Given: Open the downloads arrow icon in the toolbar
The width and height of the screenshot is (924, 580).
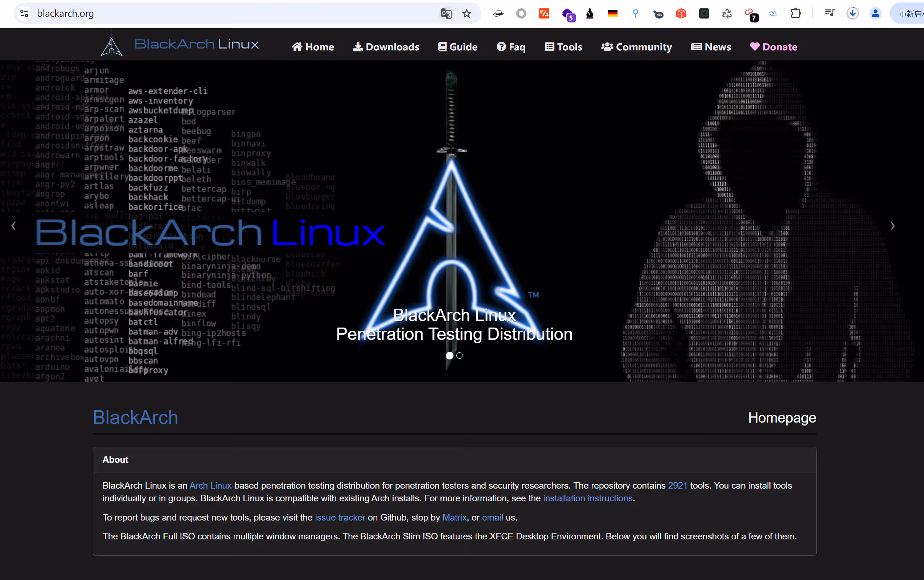Looking at the screenshot, I should click(853, 13).
